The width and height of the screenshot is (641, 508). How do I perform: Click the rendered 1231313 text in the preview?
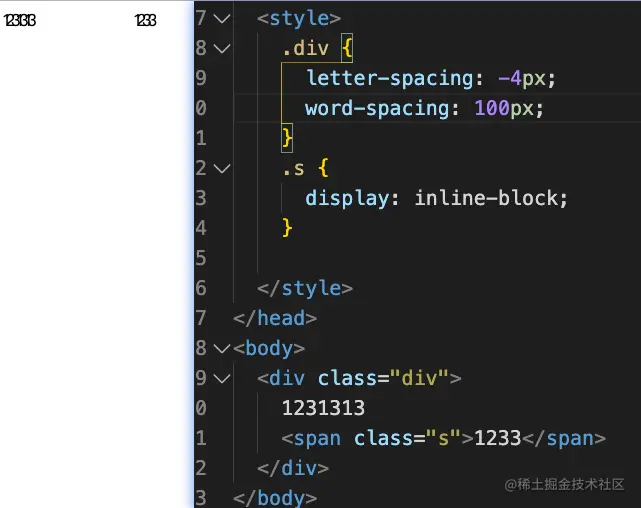pos(20,20)
